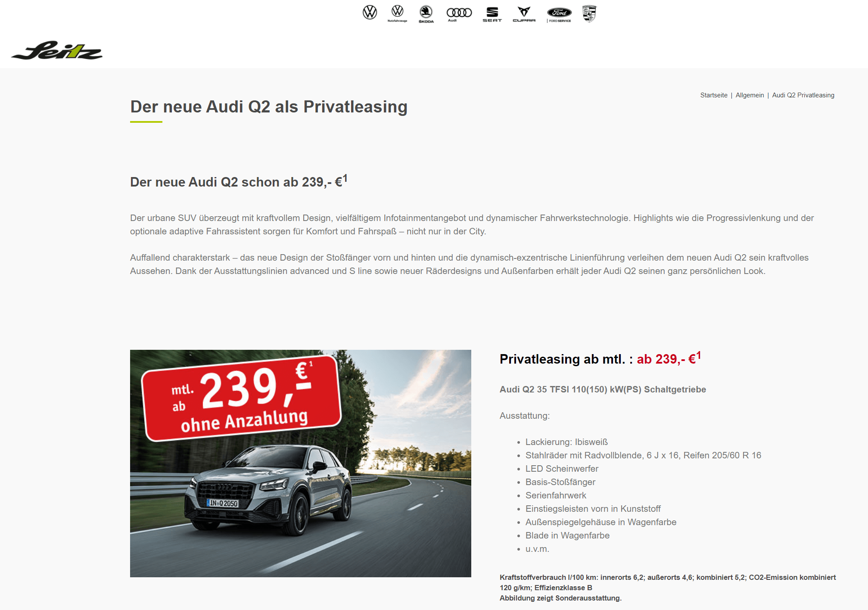The height and width of the screenshot is (610, 868).
Task: Open the SEAT brand logo
Action: 492,14
